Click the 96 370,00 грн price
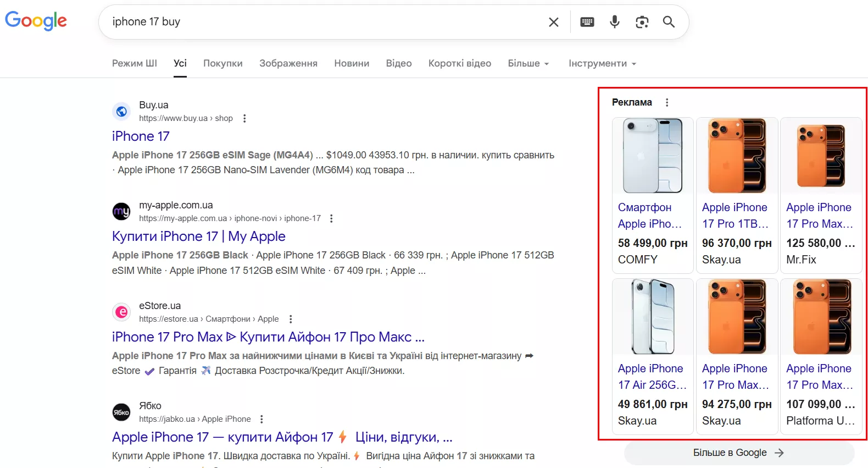 coord(737,243)
